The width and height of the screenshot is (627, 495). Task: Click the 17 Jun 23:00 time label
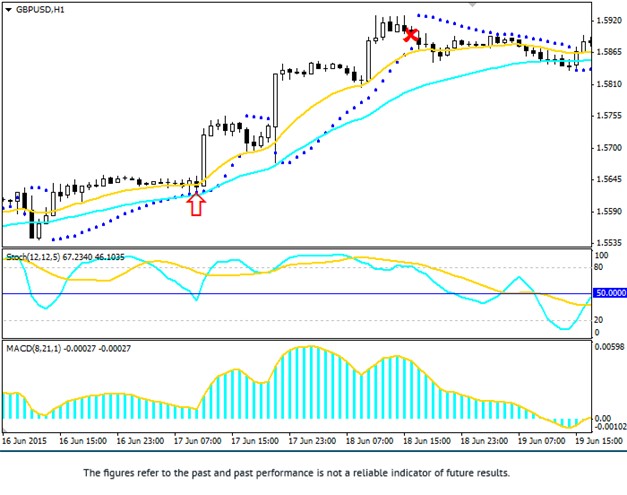[312, 441]
